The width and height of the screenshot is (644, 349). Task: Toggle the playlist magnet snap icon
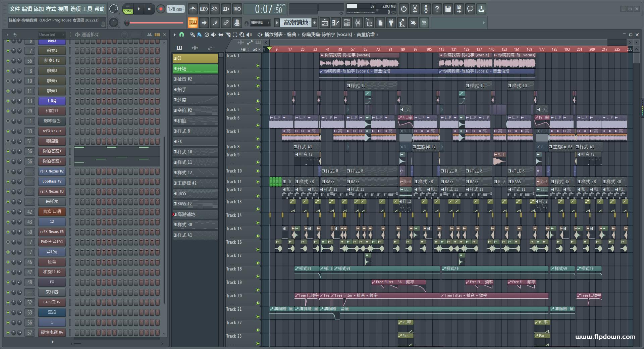(x=181, y=35)
